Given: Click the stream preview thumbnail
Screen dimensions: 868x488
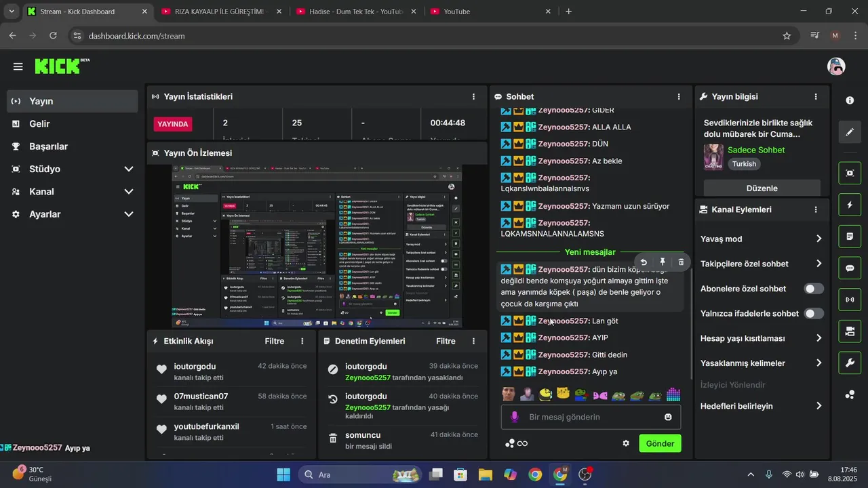Looking at the screenshot, I should point(317,246).
